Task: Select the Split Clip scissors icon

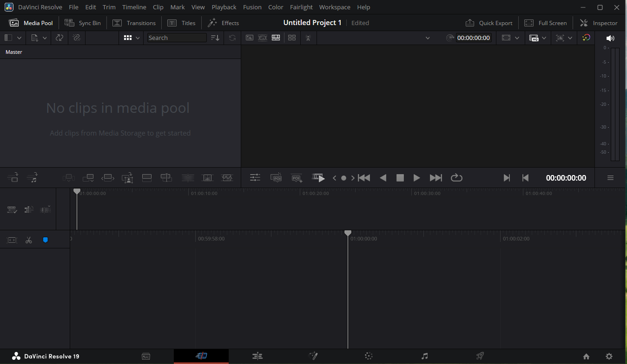Action: (x=28, y=240)
